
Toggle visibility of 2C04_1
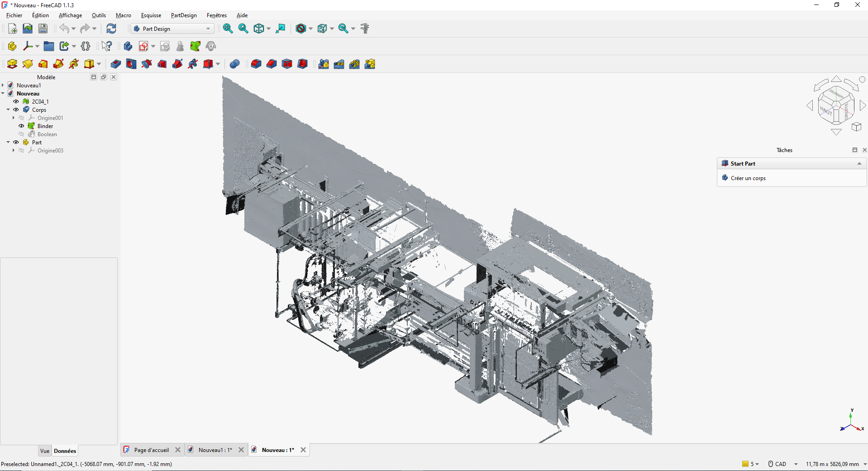tap(16, 102)
